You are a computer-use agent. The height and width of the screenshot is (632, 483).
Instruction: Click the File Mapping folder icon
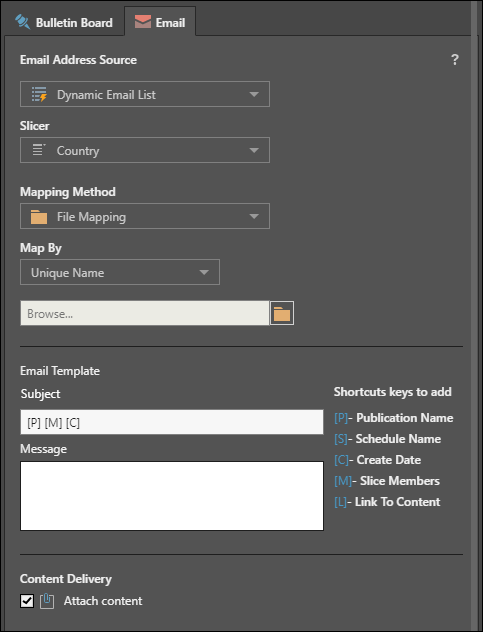click(39, 217)
